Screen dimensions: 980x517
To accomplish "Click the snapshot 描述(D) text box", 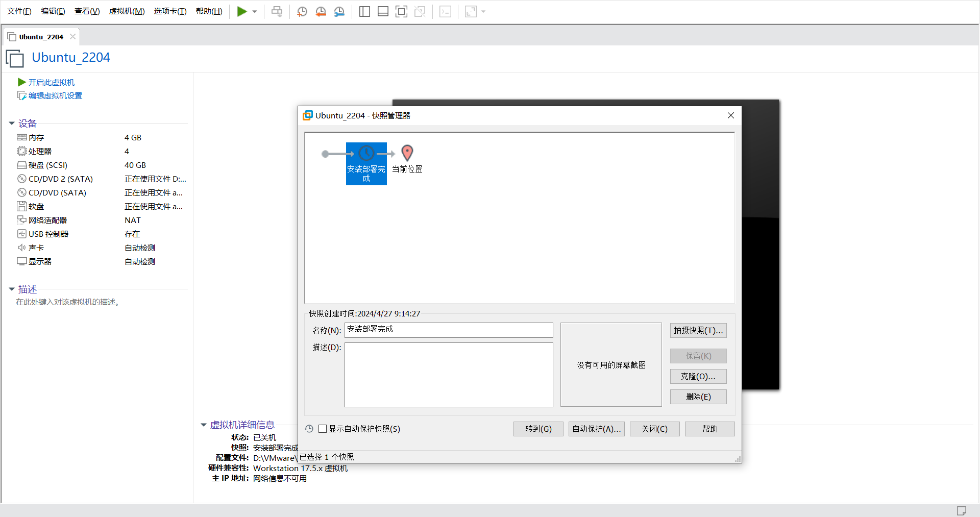I will [x=449, y=375].
